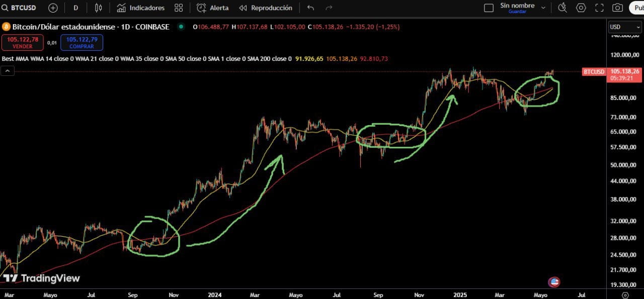The image size is (644, 299).
Task: Click the US flag economic event marker
Action: (x=554, y=282)
